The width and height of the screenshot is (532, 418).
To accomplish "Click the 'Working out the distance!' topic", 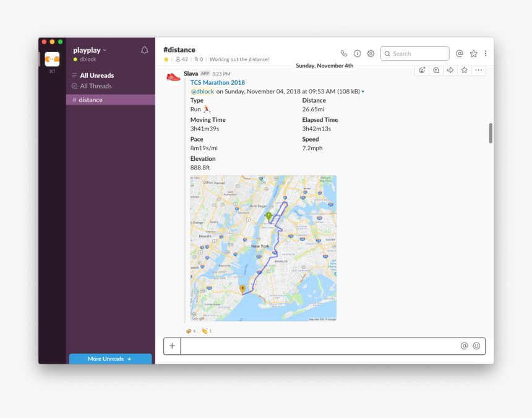I will click(239, 59).
